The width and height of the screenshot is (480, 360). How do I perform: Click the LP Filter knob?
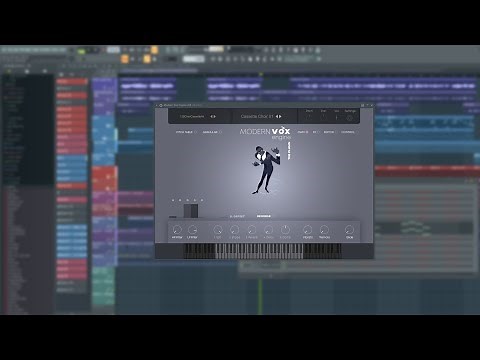point(192,230)
